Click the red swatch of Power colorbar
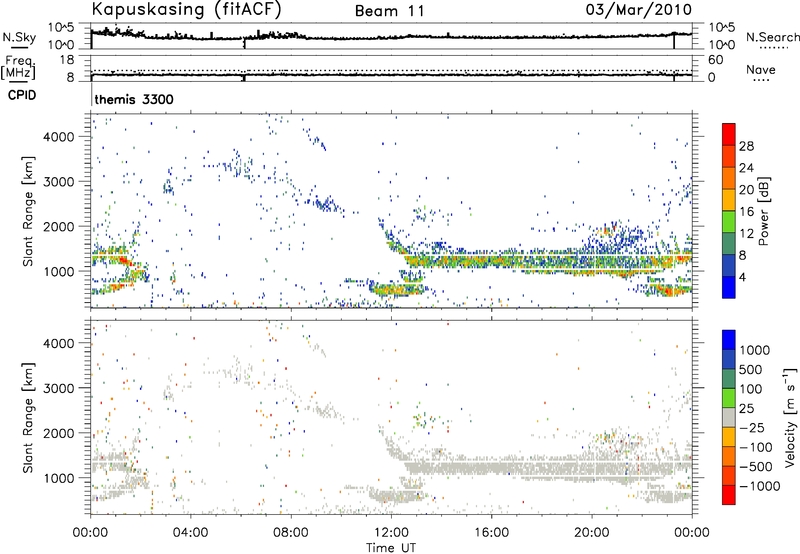Image resolution: width=800 pixels, height=554 pixels. tap(729, 134)
